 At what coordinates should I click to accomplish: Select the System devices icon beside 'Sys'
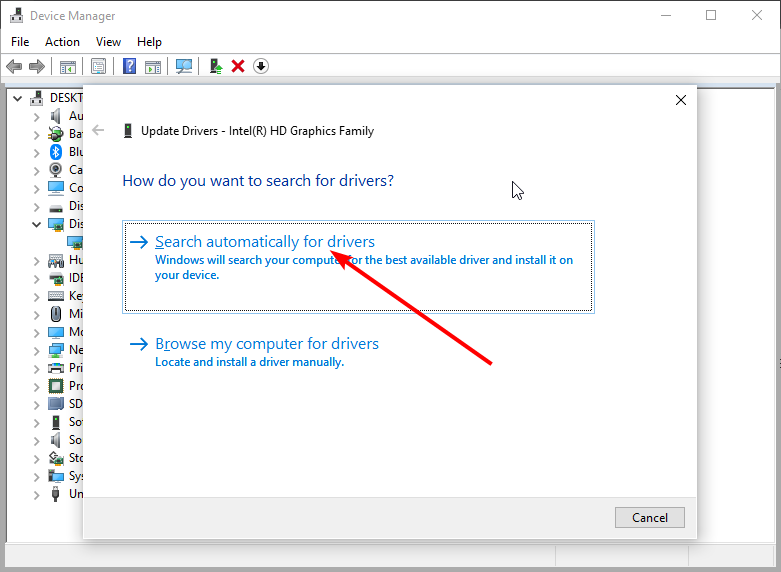tap(56, 476)
